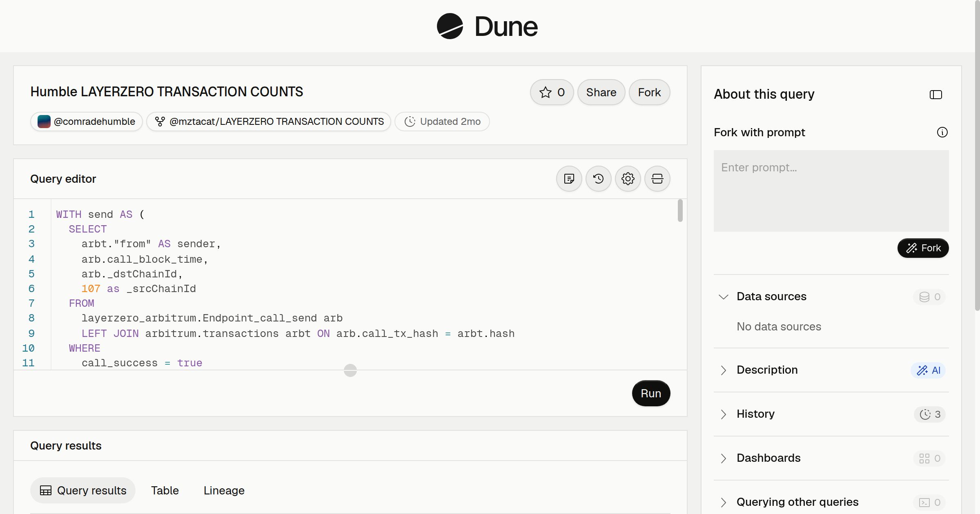The height and width of the screenshot is (514, 980).
Task: Grab the editor resize handle
Action: (x=350, y=370)
